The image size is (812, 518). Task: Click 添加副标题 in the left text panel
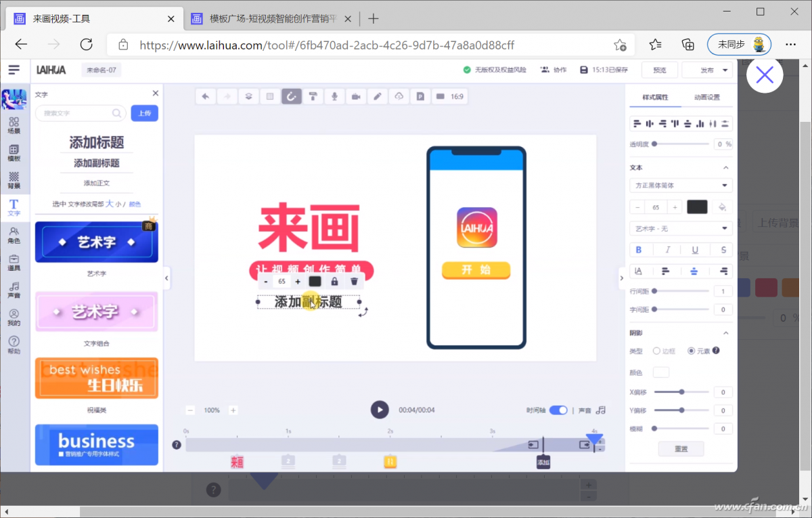(x=97, y=163)
